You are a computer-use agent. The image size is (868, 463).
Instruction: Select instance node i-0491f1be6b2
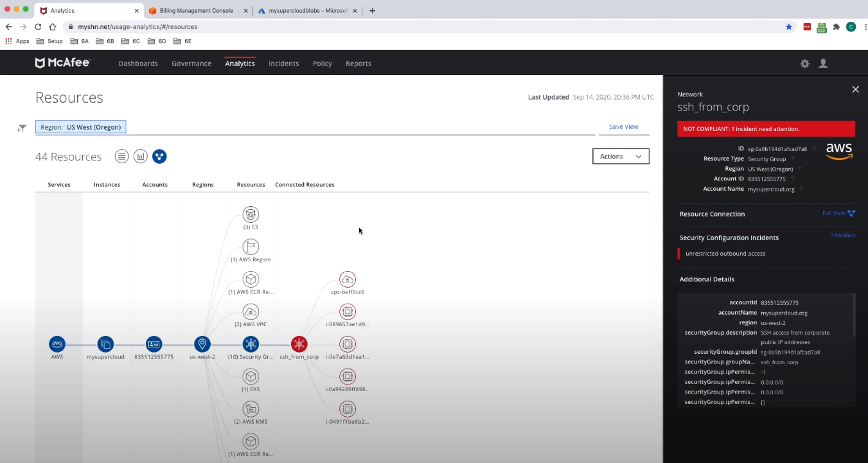348,408
